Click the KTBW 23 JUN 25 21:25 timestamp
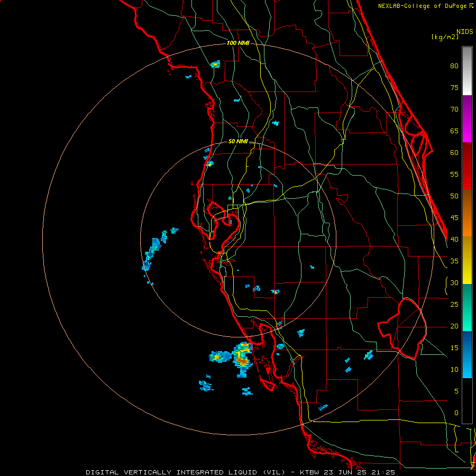The image size is (476, 476). tap(347, 472)
